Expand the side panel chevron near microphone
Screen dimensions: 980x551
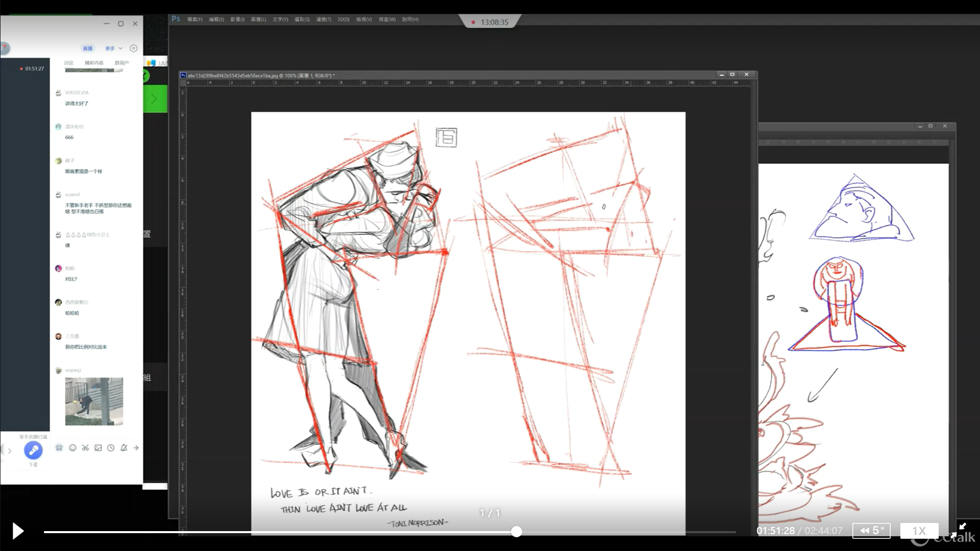click(x=9, y=450)
